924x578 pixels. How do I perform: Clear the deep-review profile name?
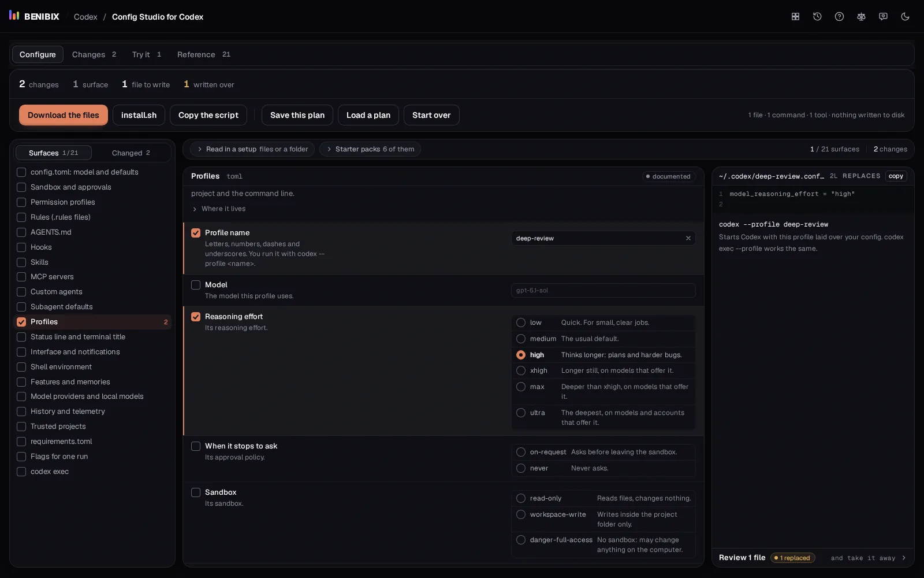click(688, 238)
